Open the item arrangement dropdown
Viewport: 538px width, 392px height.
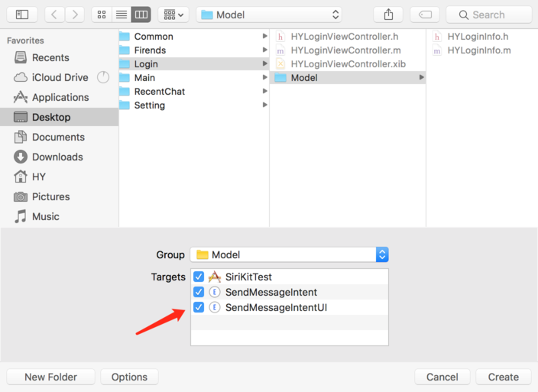tap(173, 15)
